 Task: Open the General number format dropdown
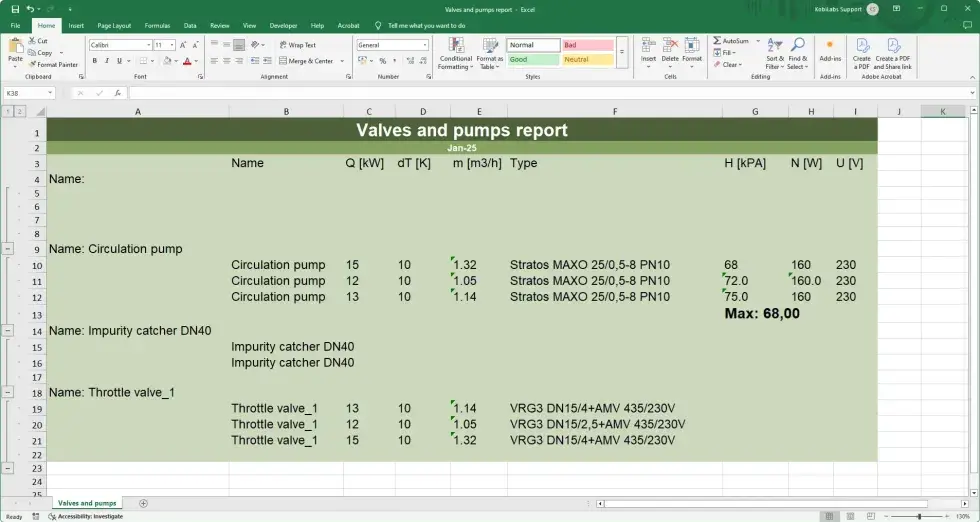(425, 45)
